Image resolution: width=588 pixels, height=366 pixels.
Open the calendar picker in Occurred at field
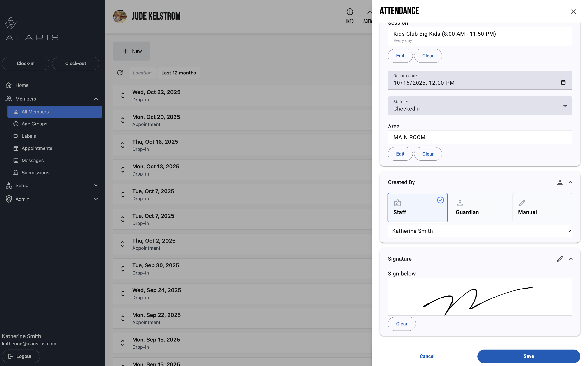[x=563, y=82]
